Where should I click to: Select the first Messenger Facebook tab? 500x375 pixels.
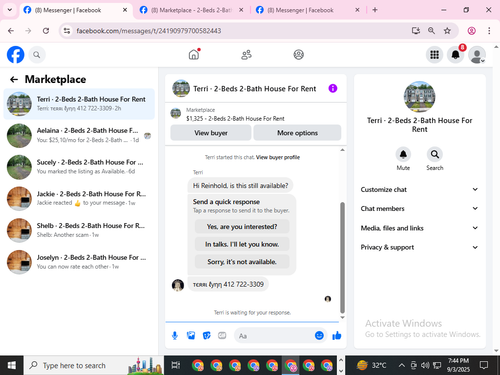(75, 10)
